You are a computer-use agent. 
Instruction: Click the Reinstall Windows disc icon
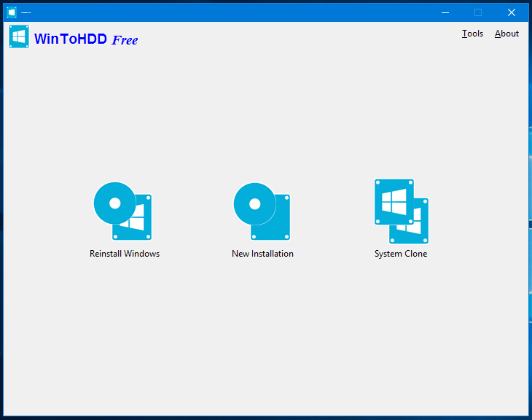pos(123,211)
